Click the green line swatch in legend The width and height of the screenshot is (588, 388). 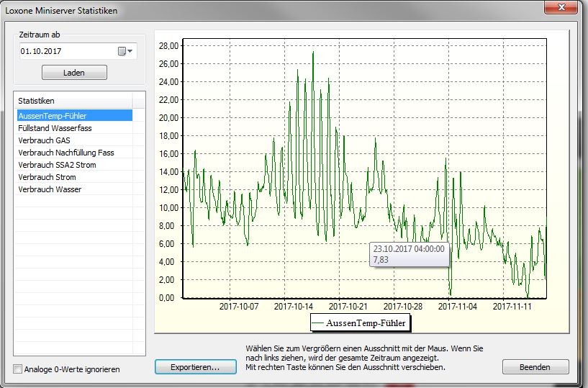(318, 324)
